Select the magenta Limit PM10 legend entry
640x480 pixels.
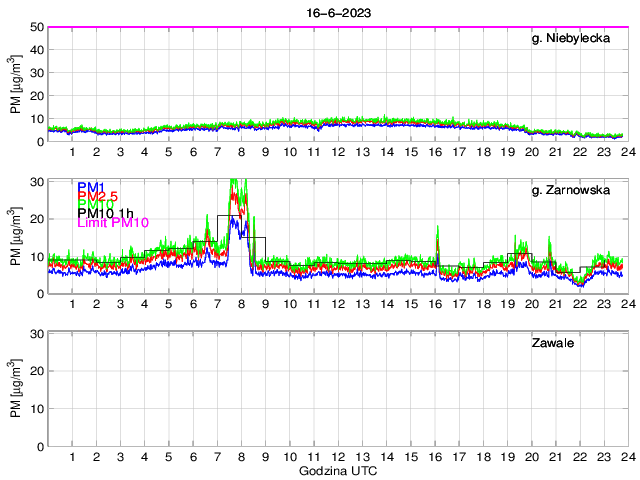click(112, 224)
